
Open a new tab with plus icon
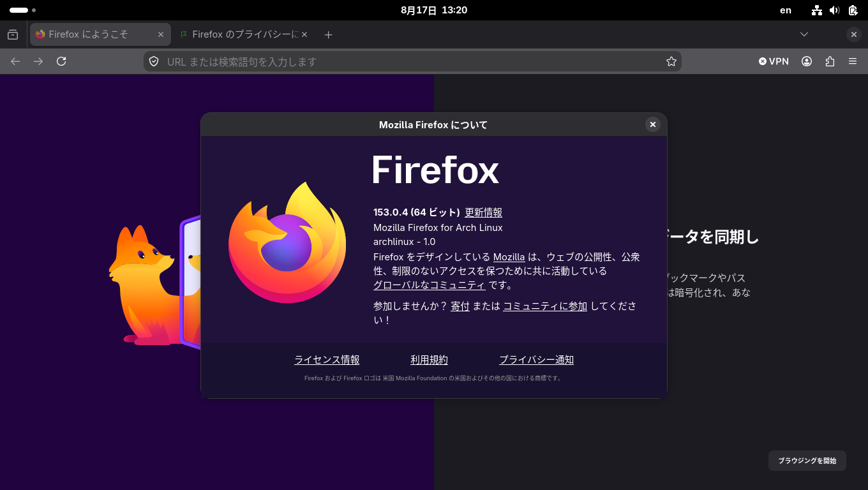click(x=328, y=34)
